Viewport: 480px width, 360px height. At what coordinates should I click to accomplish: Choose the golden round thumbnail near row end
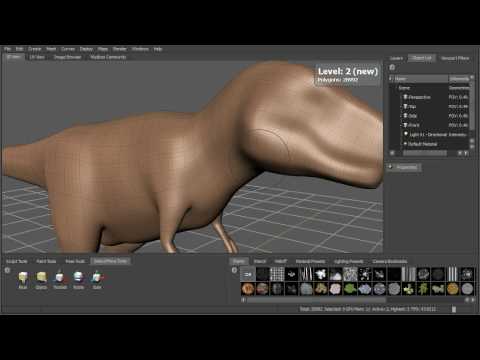tap(453, 289)
